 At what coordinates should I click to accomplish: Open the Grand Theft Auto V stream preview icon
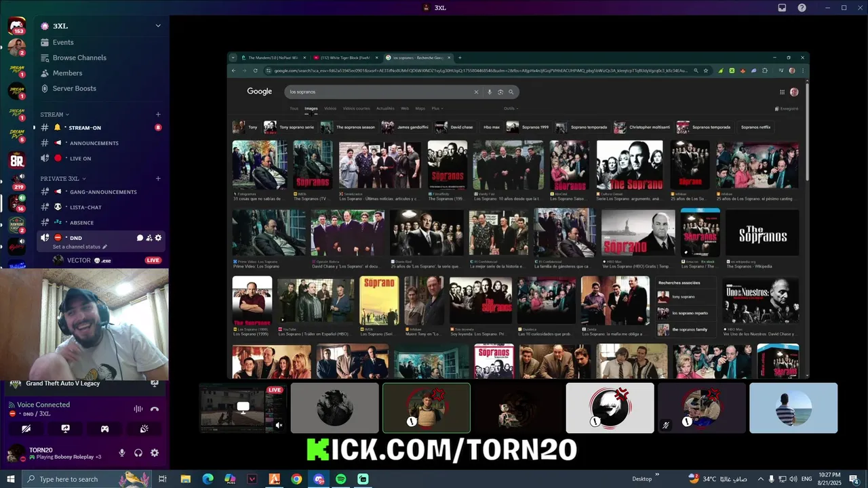(x=154, y=384)
